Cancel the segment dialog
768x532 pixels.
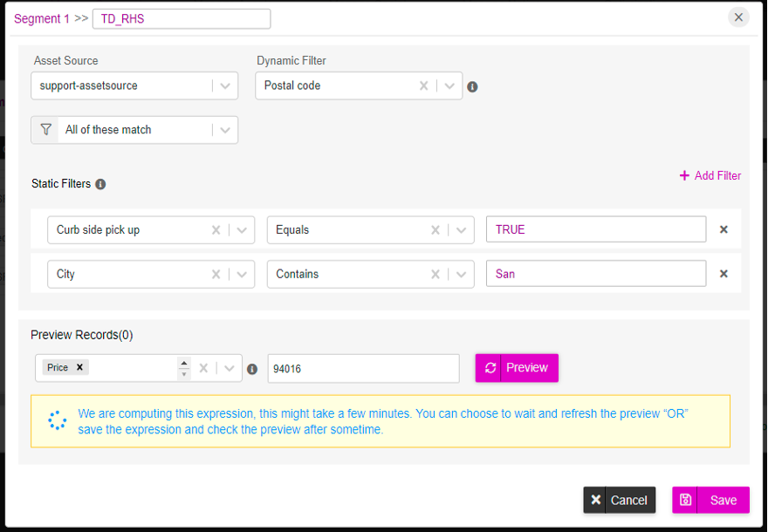tap(619, 500)
